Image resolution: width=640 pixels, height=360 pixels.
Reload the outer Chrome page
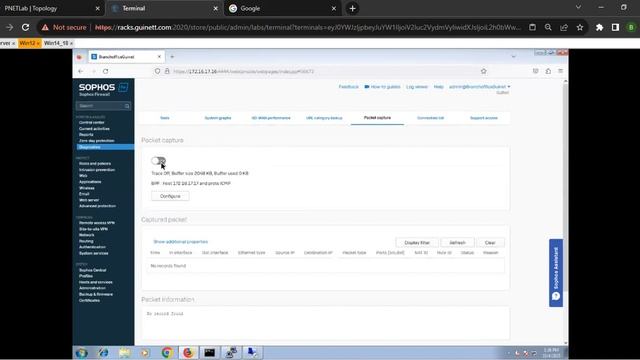25,27
